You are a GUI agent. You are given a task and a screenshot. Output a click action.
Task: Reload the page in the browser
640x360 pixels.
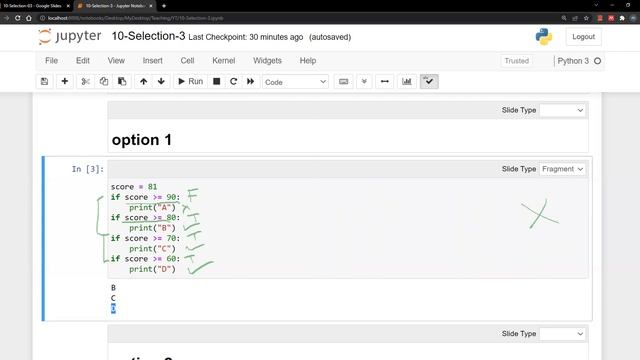18,18
